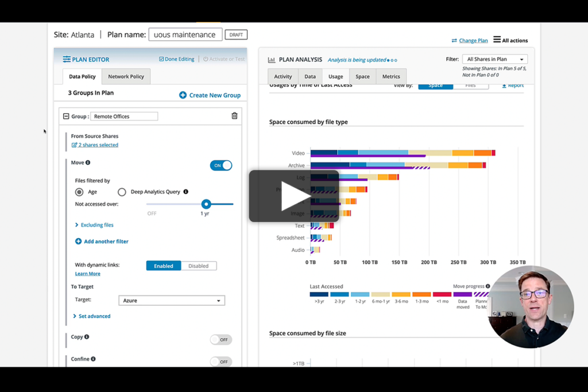Open the Target dropdown showing Azure
This screenshot has height=392, width=588.
(171, 300)
